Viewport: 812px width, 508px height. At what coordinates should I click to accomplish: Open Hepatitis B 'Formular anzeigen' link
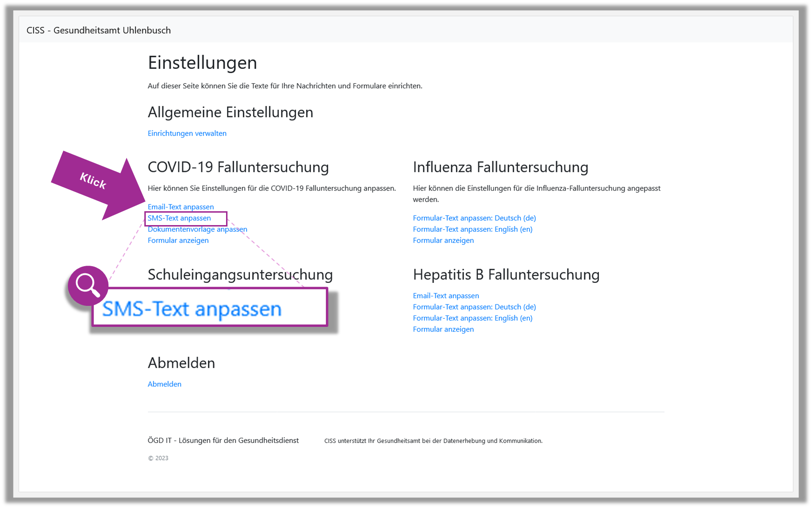(443, 329)
